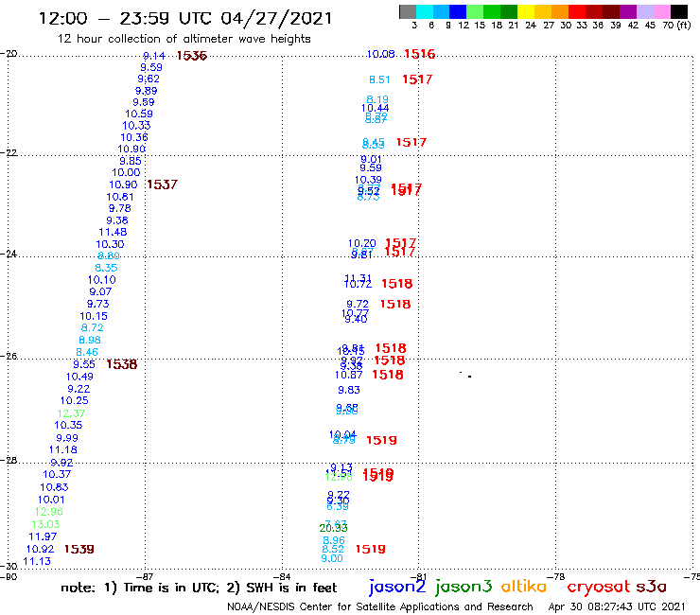Click the wave height value 11.13
The height and width of the screenshot is (615, 700).
tap(37, 561)
